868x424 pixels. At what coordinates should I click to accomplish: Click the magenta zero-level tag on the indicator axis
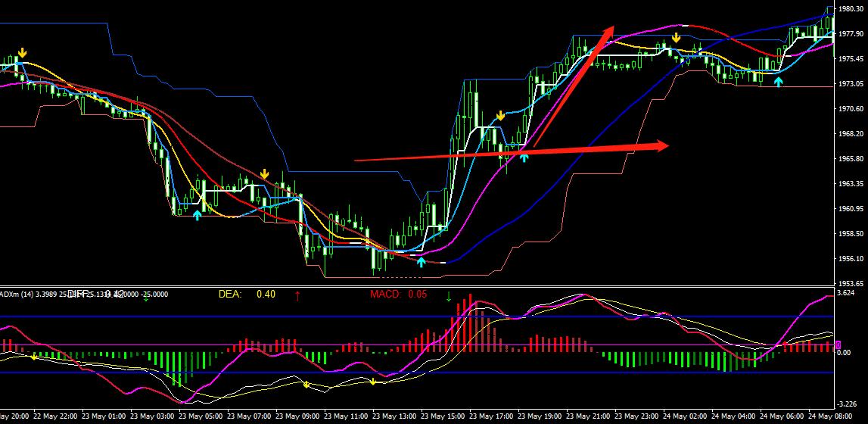tap(838, 344)
